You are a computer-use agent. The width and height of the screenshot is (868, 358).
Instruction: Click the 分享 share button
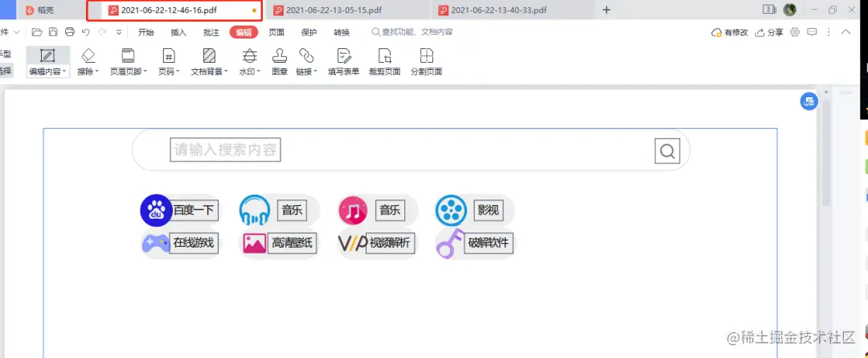tap(769, 32)
